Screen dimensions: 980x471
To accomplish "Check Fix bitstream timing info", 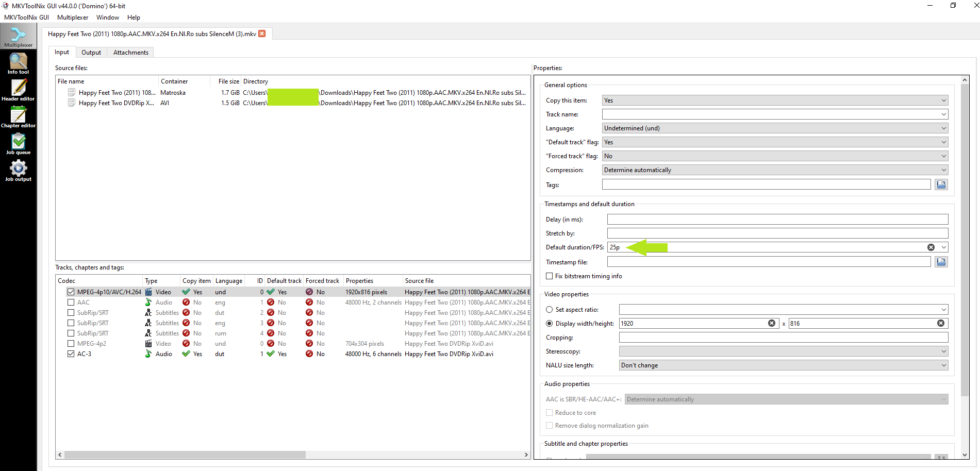I will tap(549, 276).
